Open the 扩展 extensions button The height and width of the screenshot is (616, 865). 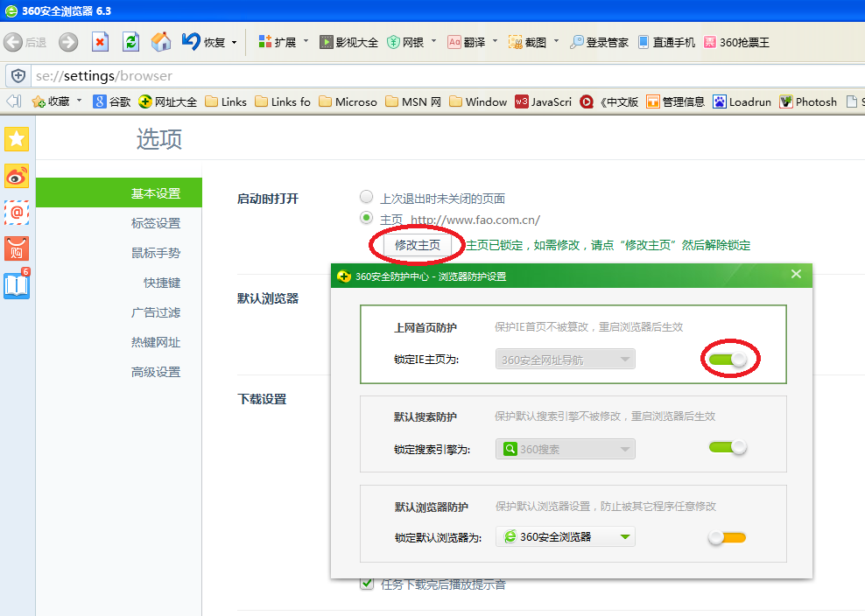pos(278,43)
